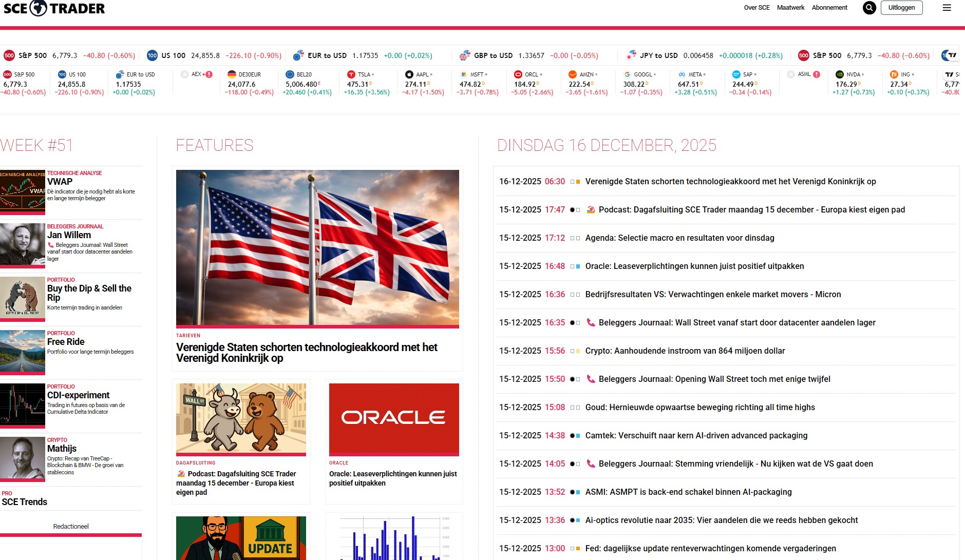Viewport: 965px width, 560px height.
Task: Open the 'ASMI: ASMPT is back-end schakel' headline
Action: (688, 492)
